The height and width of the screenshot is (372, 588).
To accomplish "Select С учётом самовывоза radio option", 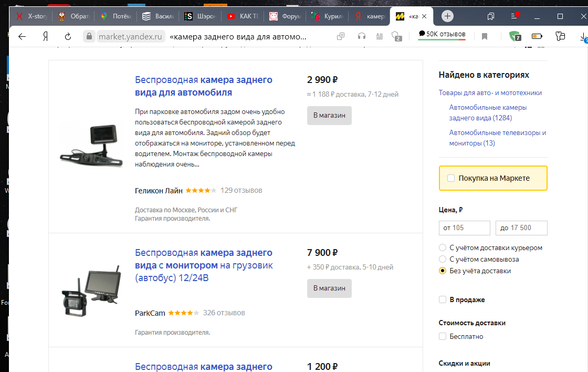I will (x=443, y=260).
